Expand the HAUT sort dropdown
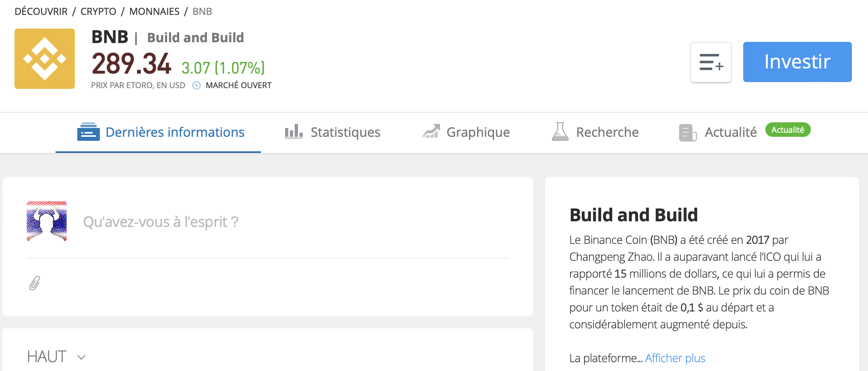The width and height of the screenshot is (868, 371). coord(56,357)
